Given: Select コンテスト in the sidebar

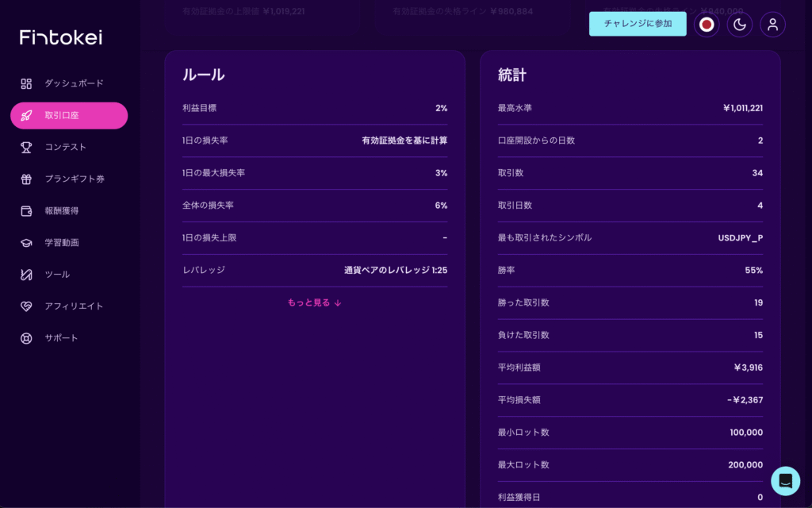Looking at the screenshot, I should [x=66, y=147].
